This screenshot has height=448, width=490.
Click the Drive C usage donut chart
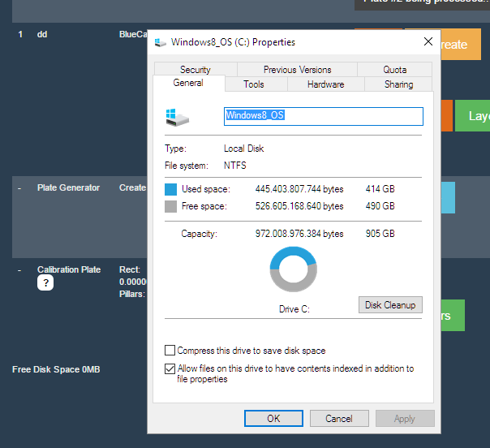[294, 269]
